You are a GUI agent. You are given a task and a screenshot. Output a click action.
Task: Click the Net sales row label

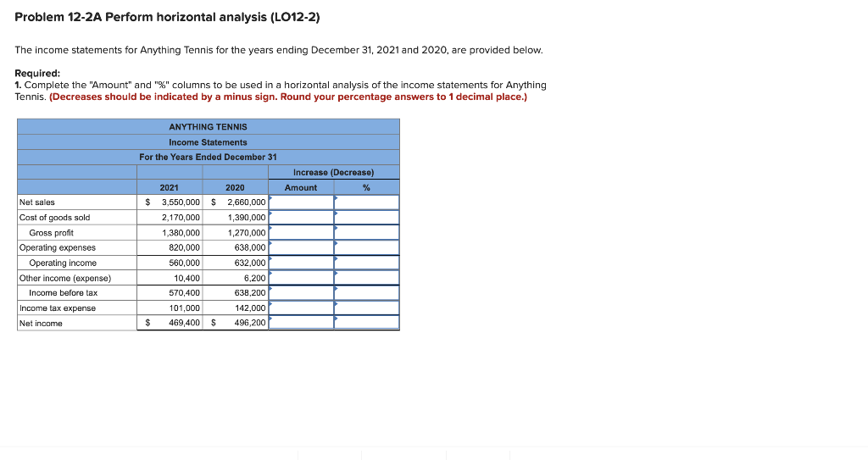click(37, 202)
